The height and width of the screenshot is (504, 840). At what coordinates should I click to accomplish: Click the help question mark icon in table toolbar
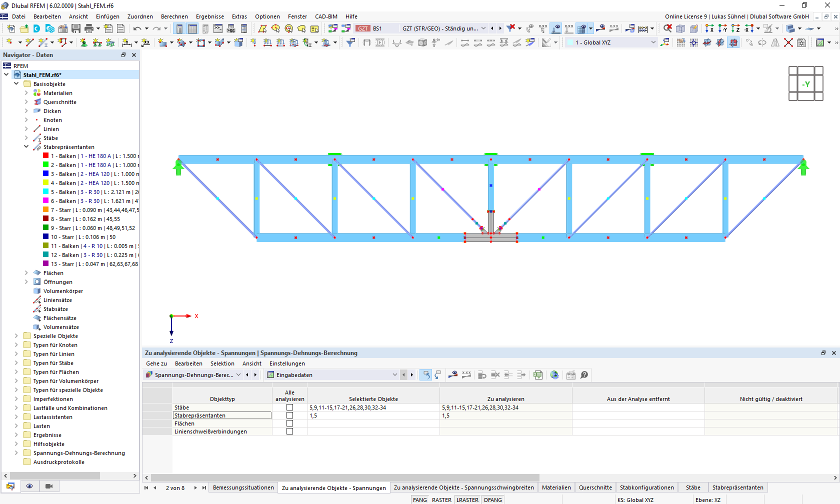point(584,375)
